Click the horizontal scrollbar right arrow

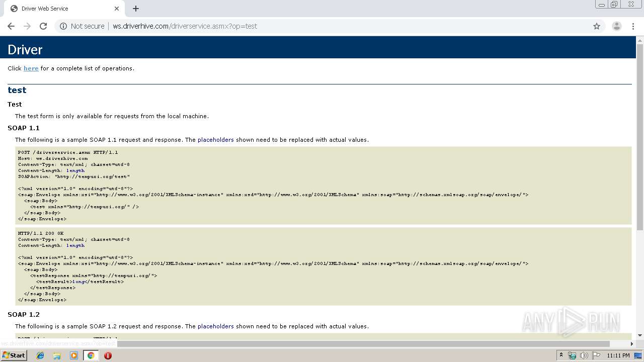(x=632, y=343)
